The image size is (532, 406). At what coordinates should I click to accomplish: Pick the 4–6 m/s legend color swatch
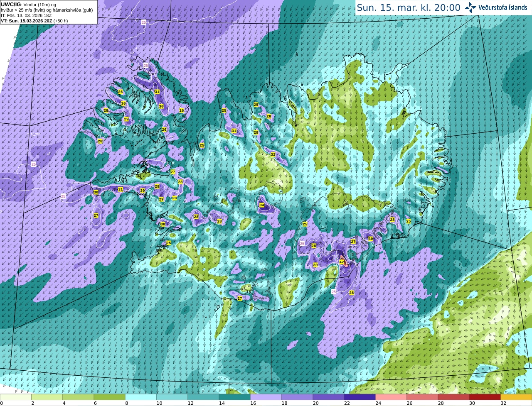pyautogui.click(x=78, y=397)
